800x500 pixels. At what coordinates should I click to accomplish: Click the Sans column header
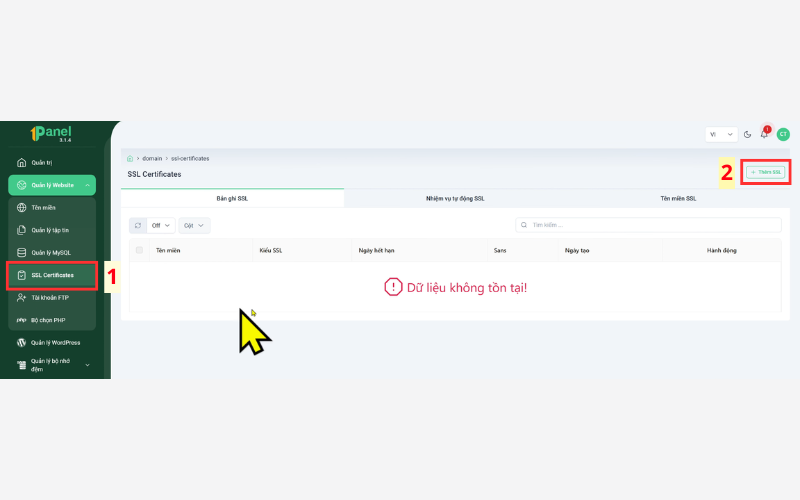(500, 251)
